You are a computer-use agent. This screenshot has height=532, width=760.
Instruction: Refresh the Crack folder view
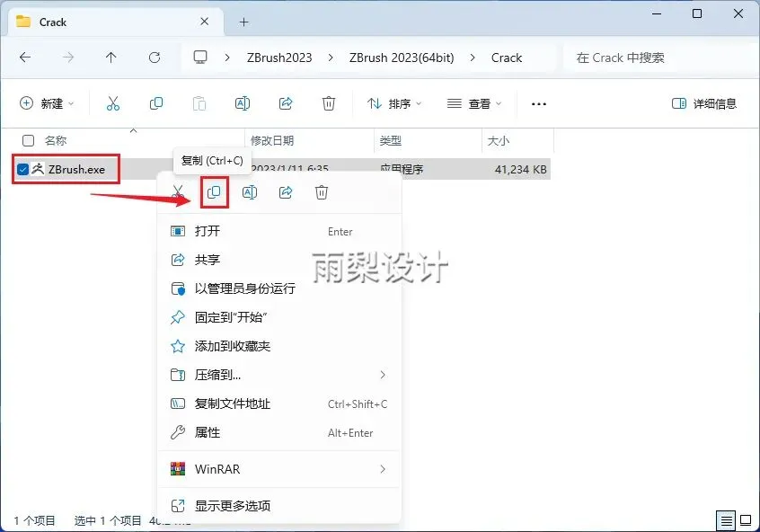(155, 58)
